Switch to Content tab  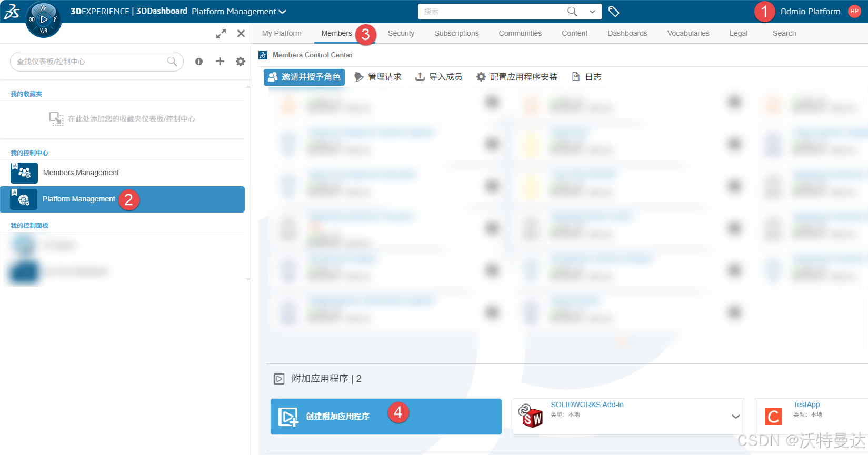574,33
